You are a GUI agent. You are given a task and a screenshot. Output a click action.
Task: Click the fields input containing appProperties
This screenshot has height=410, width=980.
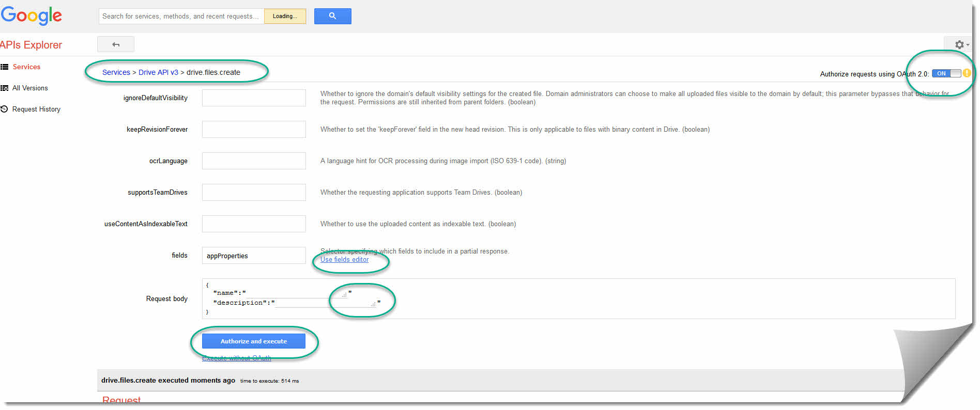coord(254,256)
